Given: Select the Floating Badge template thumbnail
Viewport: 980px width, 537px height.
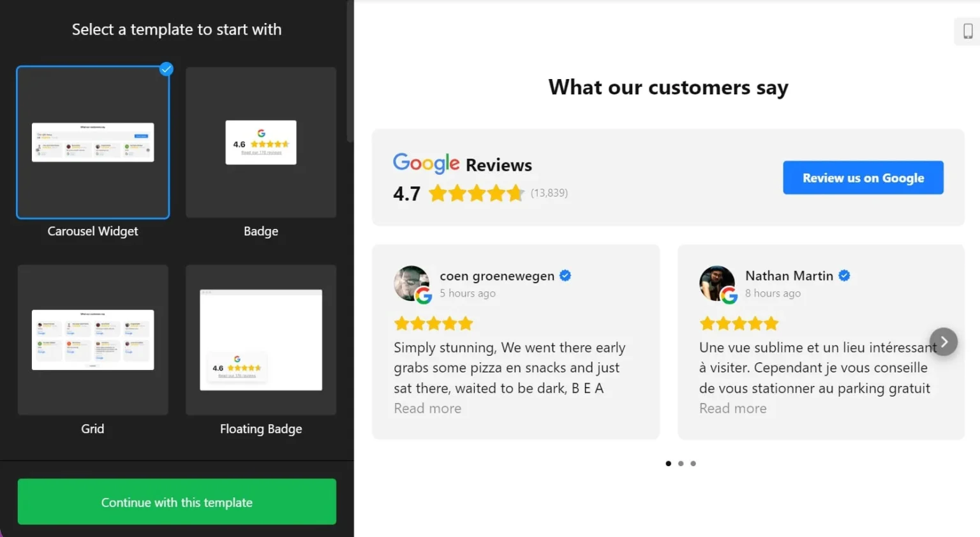Looking at the screenshot, I should click(260, 339).
